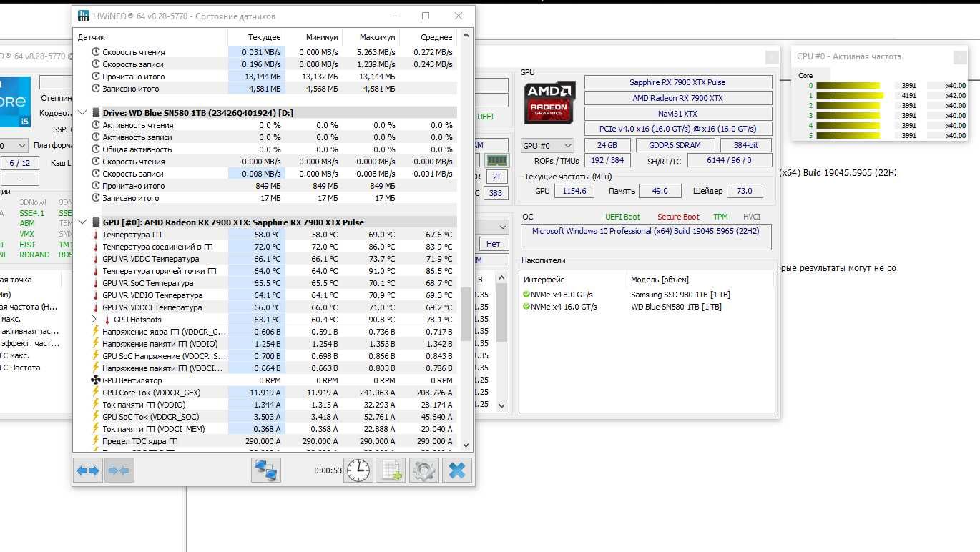The image size is (980, 552).
Task: Click clock icon of Прочитано итого 13,144 МБ row
Action: (96, 77)
